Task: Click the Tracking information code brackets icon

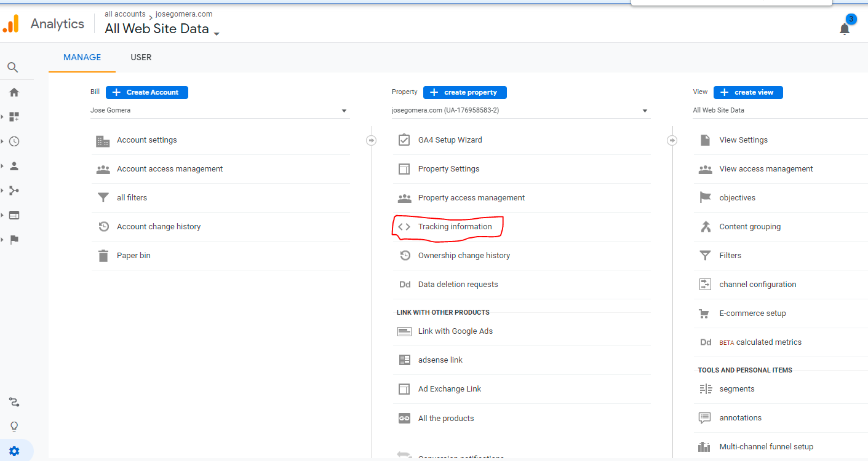Action: point(404,227)
